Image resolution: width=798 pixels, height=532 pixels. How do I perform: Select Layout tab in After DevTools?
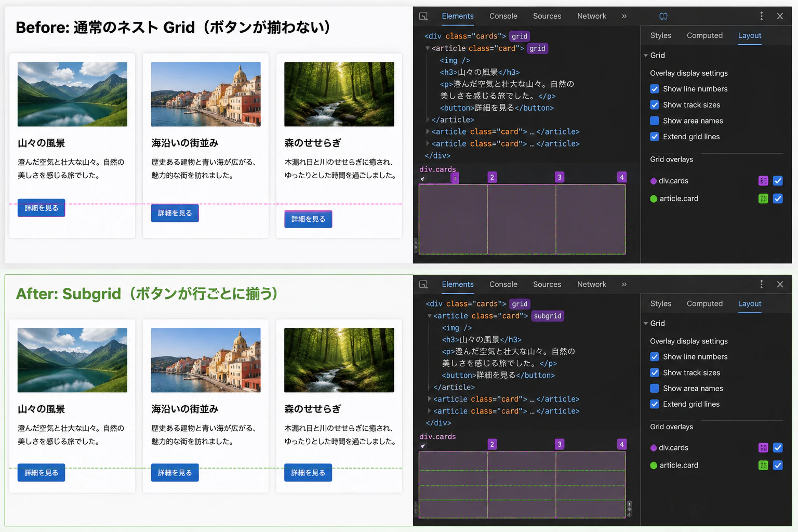750,303
